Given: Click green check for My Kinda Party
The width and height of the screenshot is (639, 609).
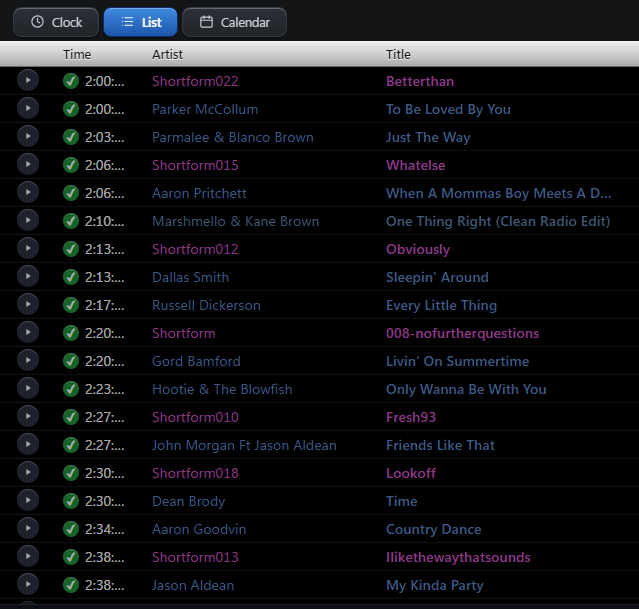Looking at the screenshot, I should (x=71, y=585).
